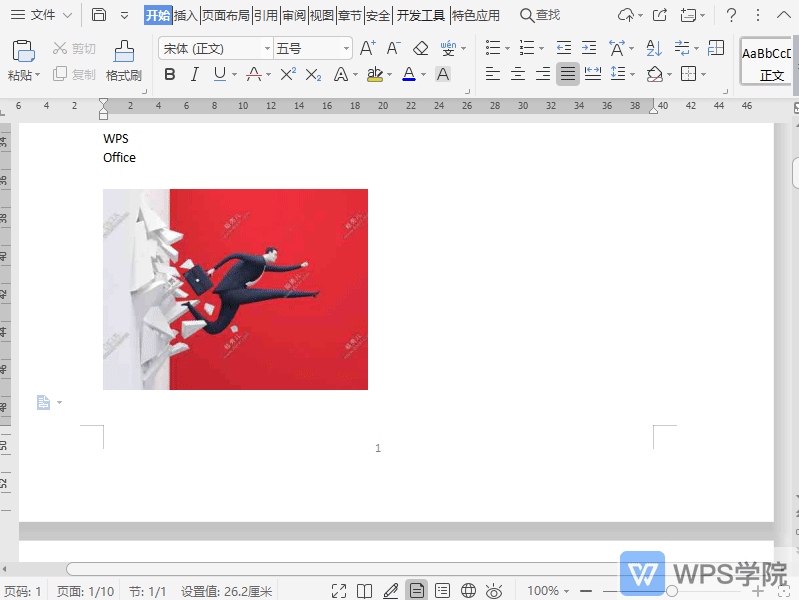
Task: Switch to the 插入 (Insert) tab
Action: coord(185,15)
